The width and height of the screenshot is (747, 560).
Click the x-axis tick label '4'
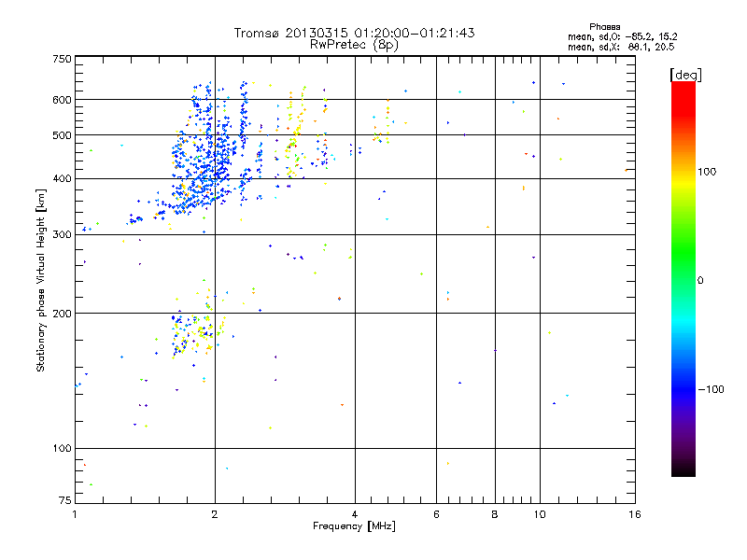(x=355, y=514)
